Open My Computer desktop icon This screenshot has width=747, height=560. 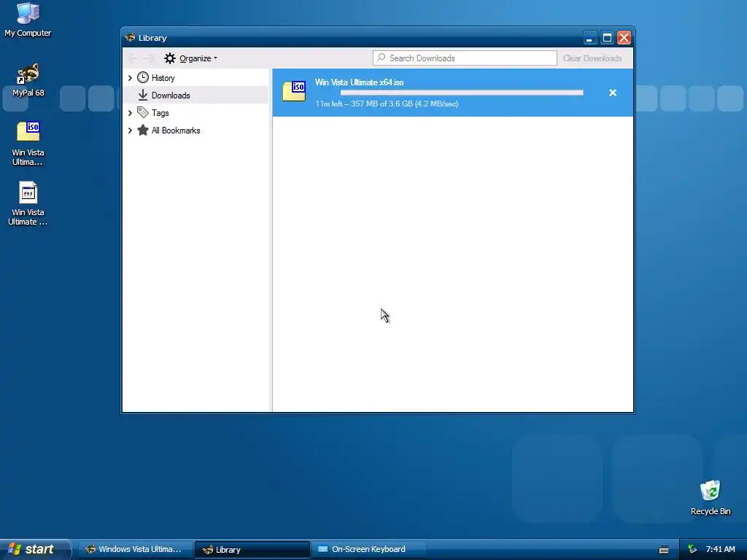pyautogui.click(x=28, y=20)
